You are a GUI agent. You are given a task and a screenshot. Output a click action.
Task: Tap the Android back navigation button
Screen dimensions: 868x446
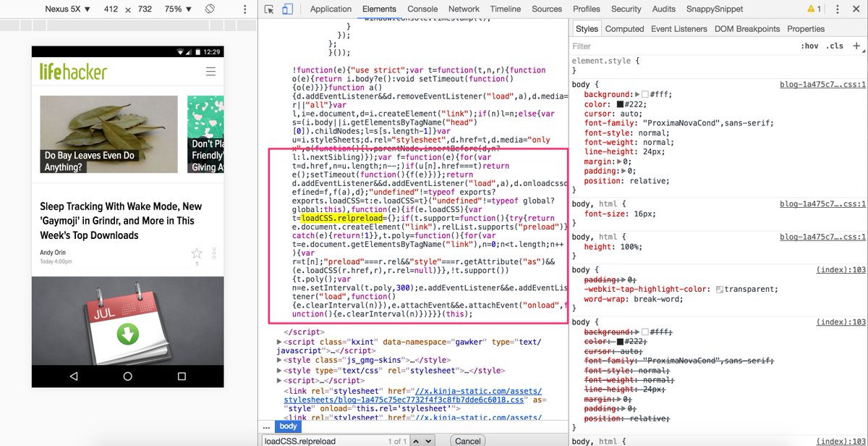[74, 376]
